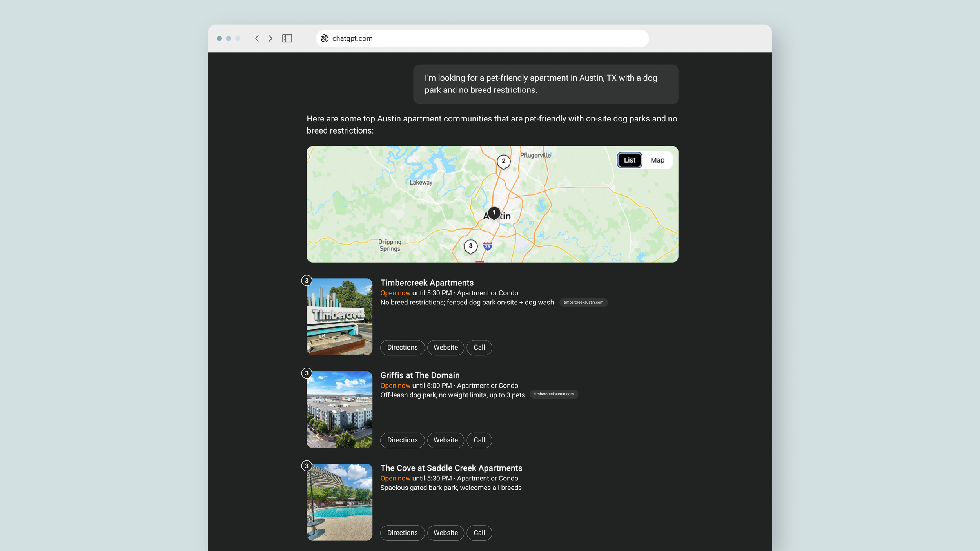The height and width of the screenshot is (551, 980).
Task: Open the Timbercreek Apartments sign photo
Action: coord(339,317)
